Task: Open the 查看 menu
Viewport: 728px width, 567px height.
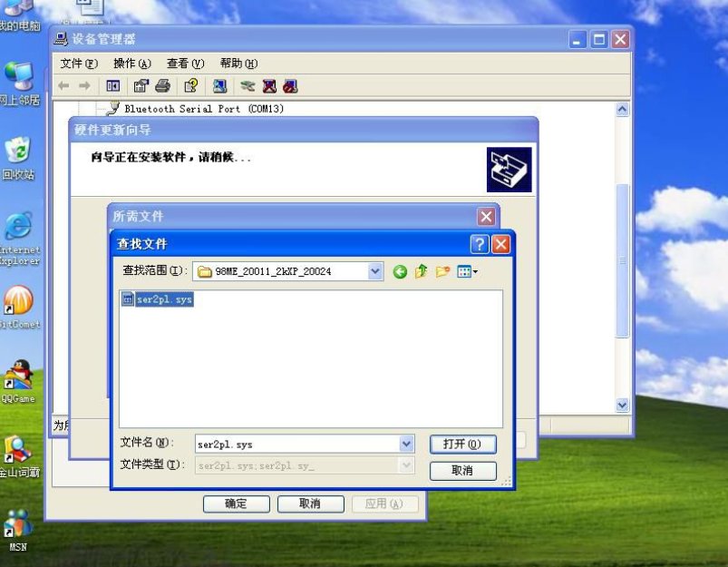Action: [x=180, y=64]
